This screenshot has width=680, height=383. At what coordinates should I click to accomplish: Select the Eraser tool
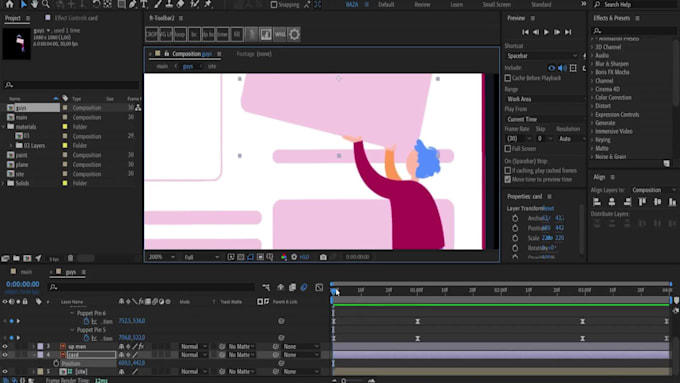(x=180, y=4)
